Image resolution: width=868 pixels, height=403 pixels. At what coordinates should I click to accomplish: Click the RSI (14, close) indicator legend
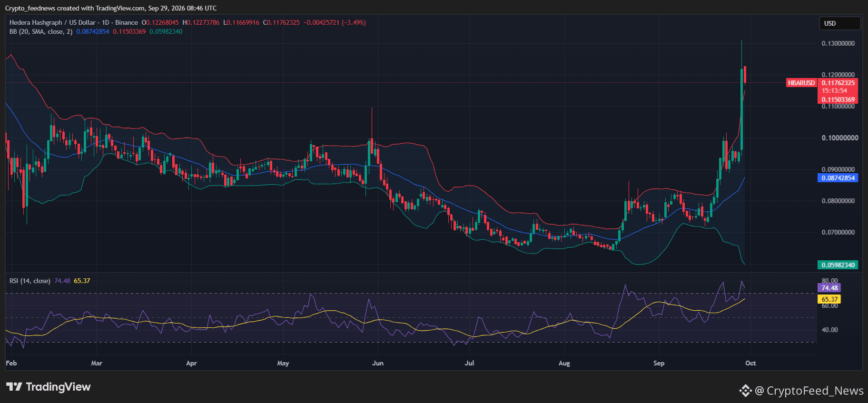(x=30, y=281)
